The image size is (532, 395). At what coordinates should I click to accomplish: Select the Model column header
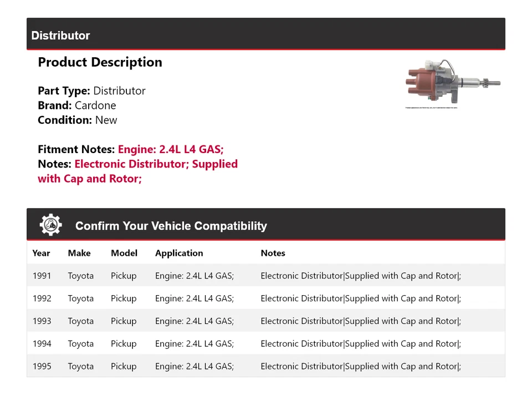[124, 253]
